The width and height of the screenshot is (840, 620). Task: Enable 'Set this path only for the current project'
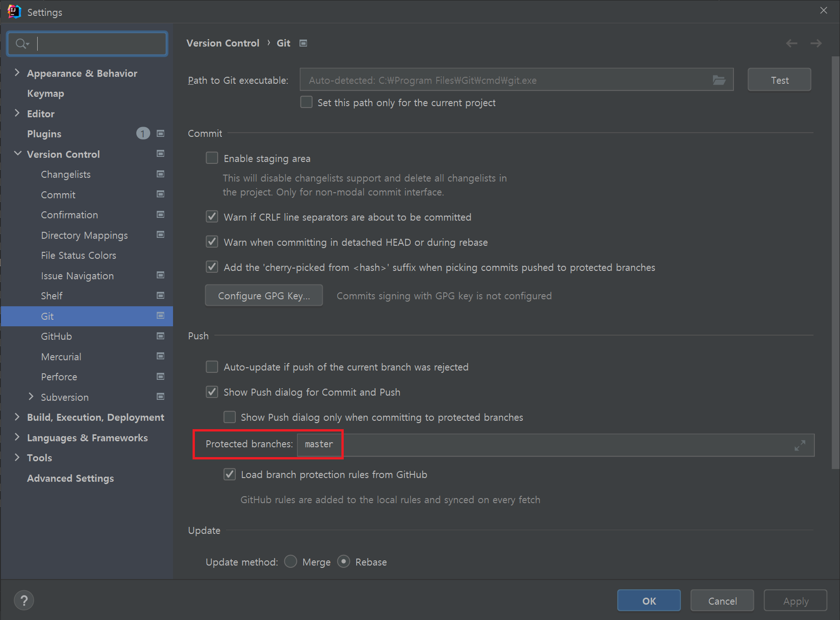click(306, 102)
